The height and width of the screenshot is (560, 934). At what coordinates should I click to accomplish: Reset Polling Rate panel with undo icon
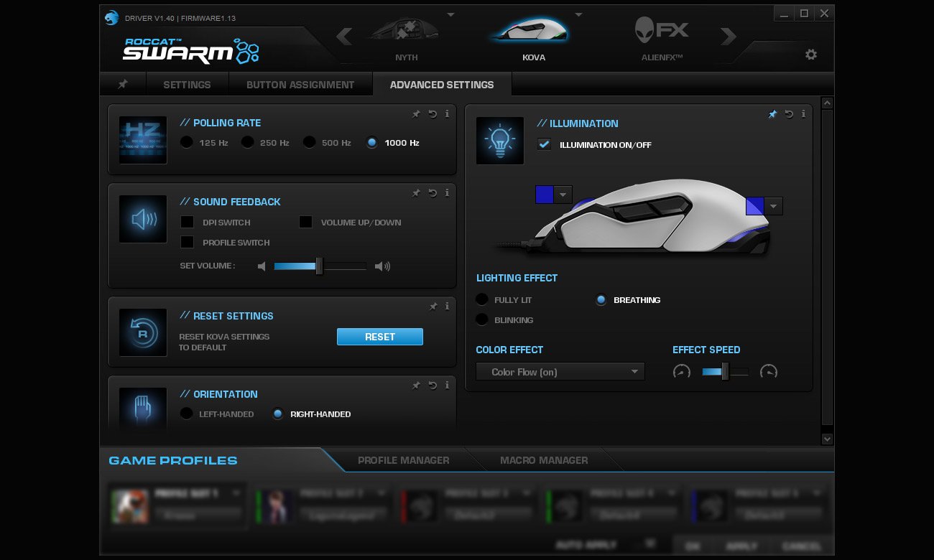click(x=433, y=113)
